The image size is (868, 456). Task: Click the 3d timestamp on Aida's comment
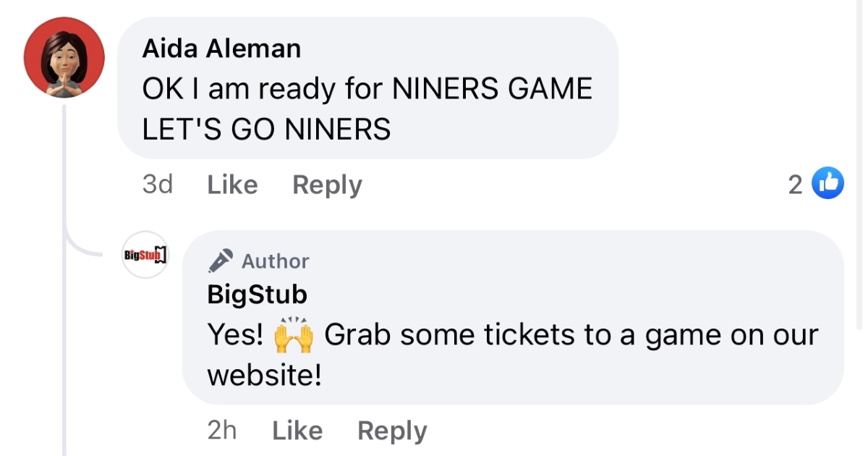click(158, 185)
